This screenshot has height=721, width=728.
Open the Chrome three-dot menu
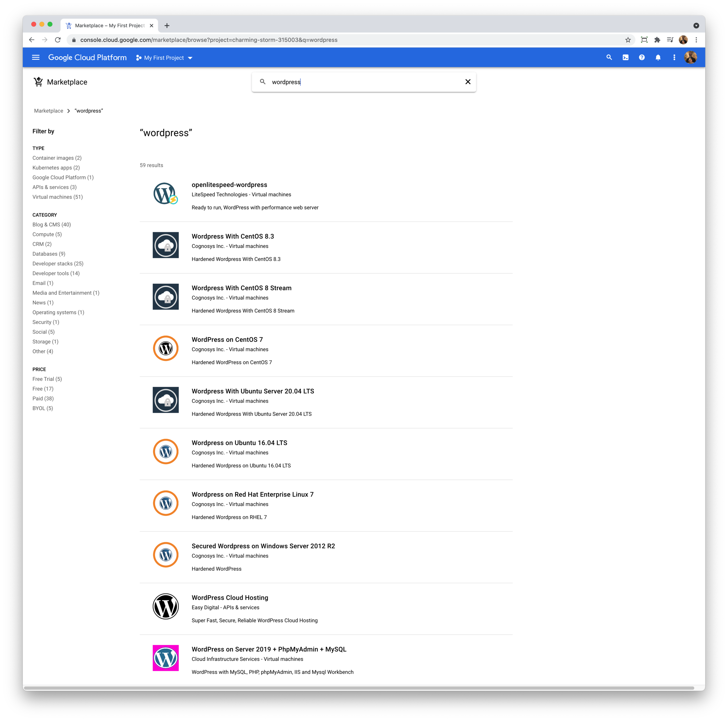[696, 40]
